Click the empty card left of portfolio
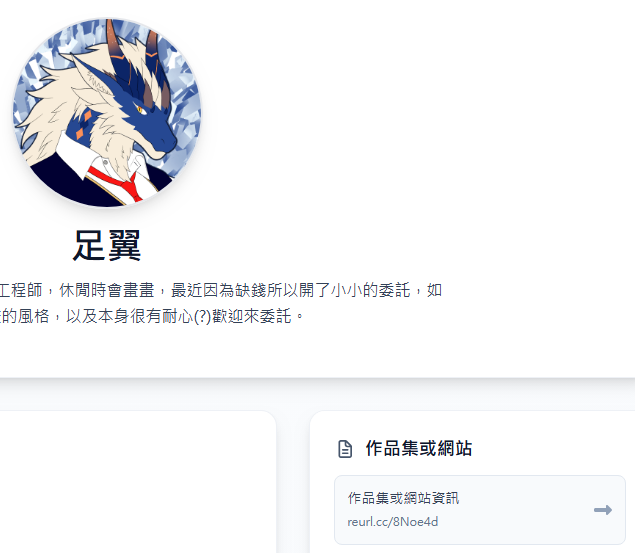 tap(138, 482)
